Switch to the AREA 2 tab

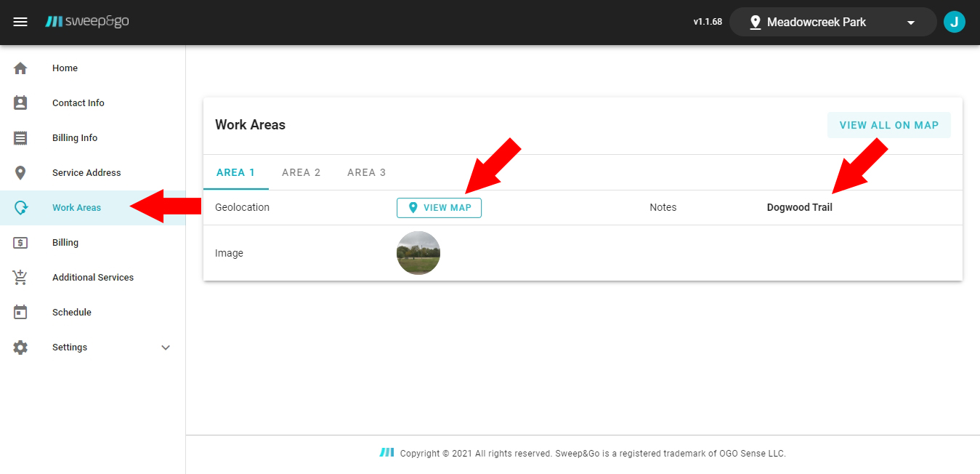[x=301, y=172]
